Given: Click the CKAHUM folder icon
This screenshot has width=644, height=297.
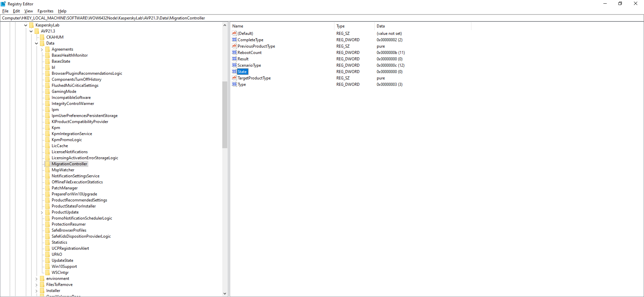Looking at the screenshot, I should pos(42,37).
